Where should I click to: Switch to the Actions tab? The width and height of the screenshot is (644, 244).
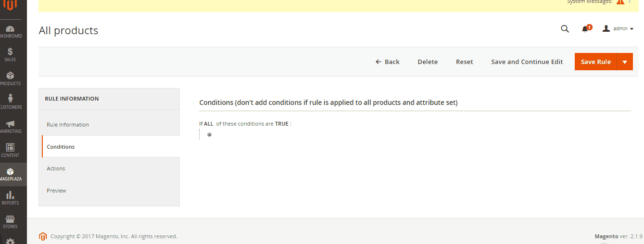(56, 168)
